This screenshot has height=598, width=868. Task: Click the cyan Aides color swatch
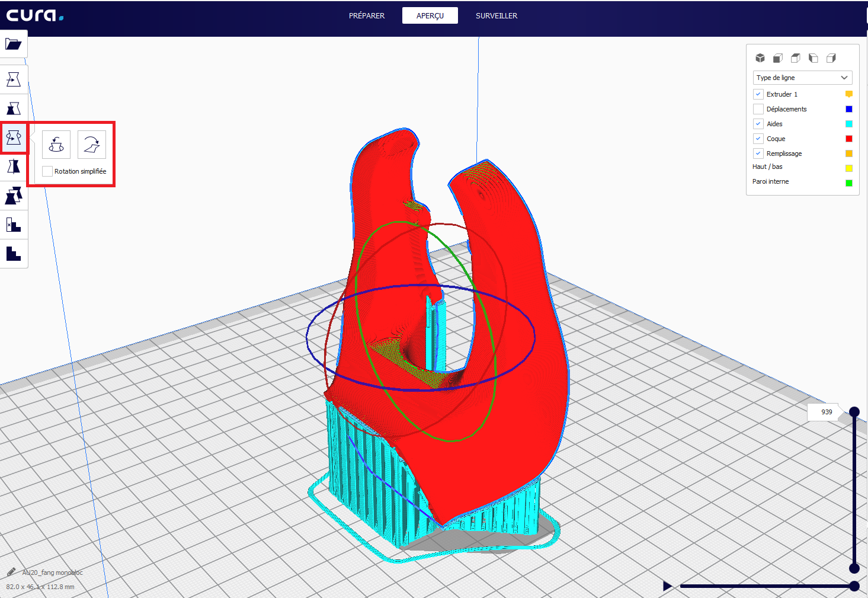tap(849, 124)
